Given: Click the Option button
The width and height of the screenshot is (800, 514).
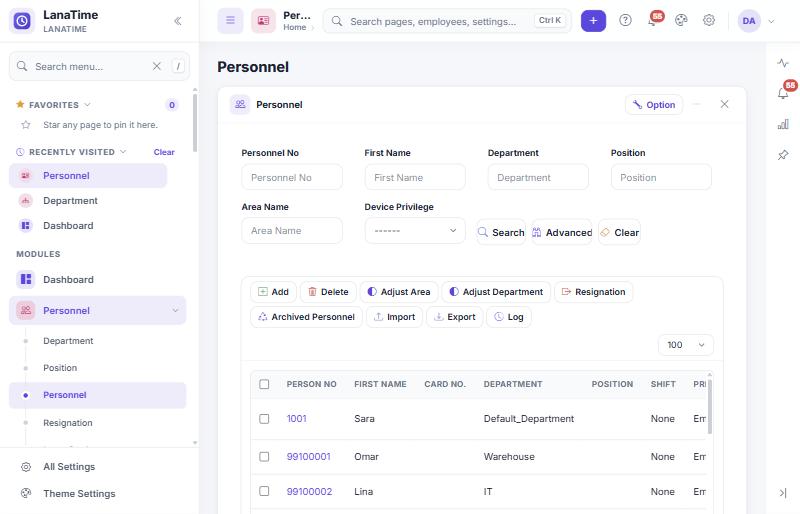Looking at the screenshot, I should coord(654,105).
